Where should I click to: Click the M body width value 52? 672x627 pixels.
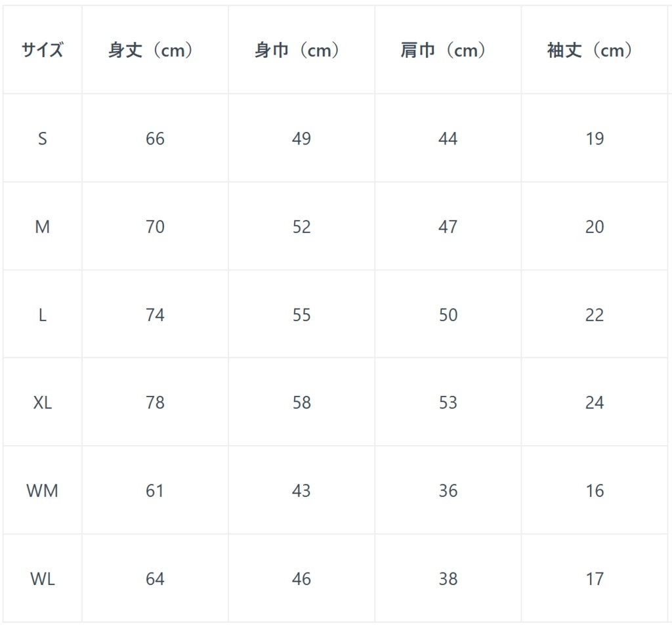(301, 227)
